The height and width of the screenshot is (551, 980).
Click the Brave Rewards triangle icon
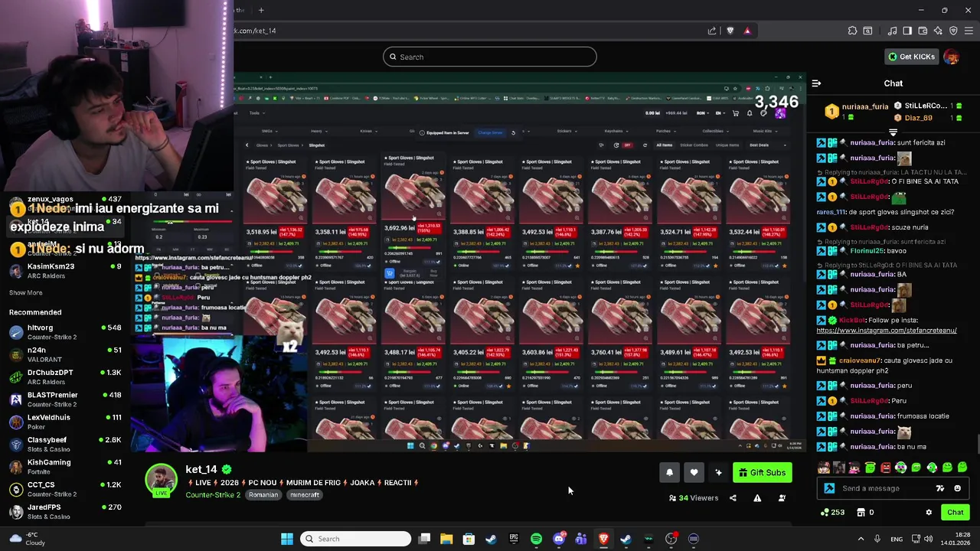coord(747,31)
